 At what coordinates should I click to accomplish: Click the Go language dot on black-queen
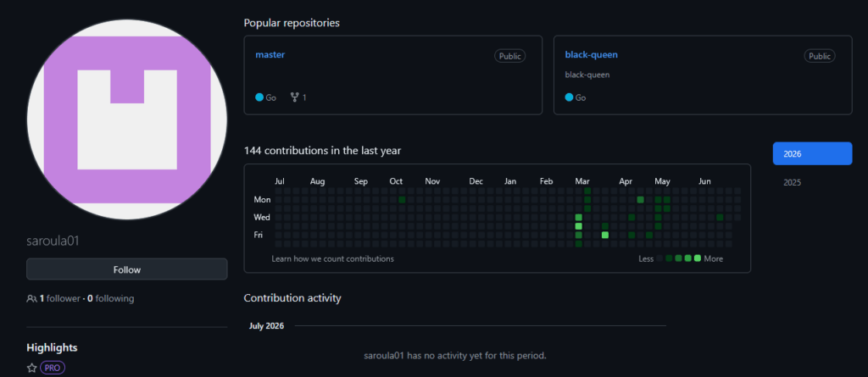pos(569,97)
